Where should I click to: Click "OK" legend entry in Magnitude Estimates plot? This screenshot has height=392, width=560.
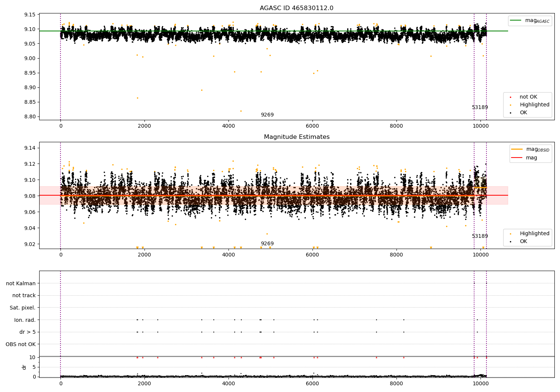tap(523, 242)
